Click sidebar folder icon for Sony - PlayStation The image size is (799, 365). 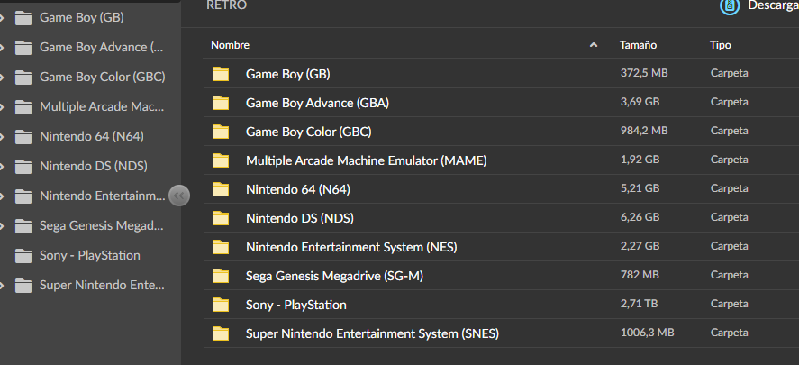coord(23,256)
